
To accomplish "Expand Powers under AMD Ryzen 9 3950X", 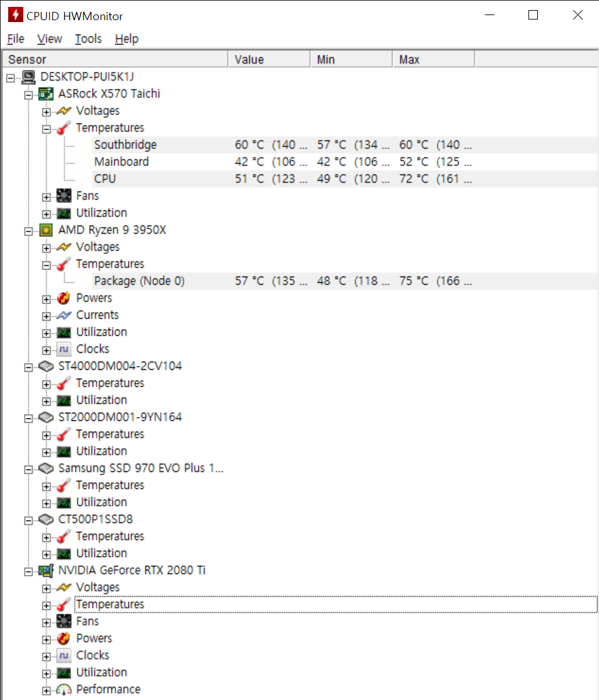I will pyautogui.click(x=47, y=299).
